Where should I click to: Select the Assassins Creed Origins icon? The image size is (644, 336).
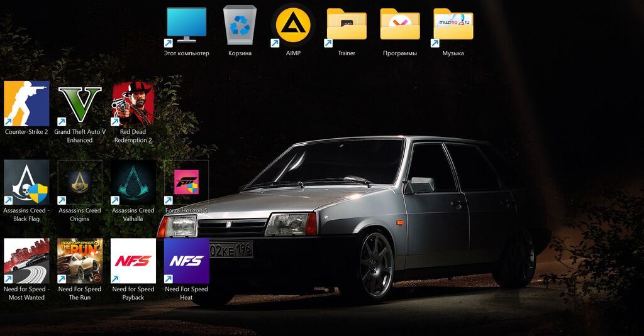point(80,182)
